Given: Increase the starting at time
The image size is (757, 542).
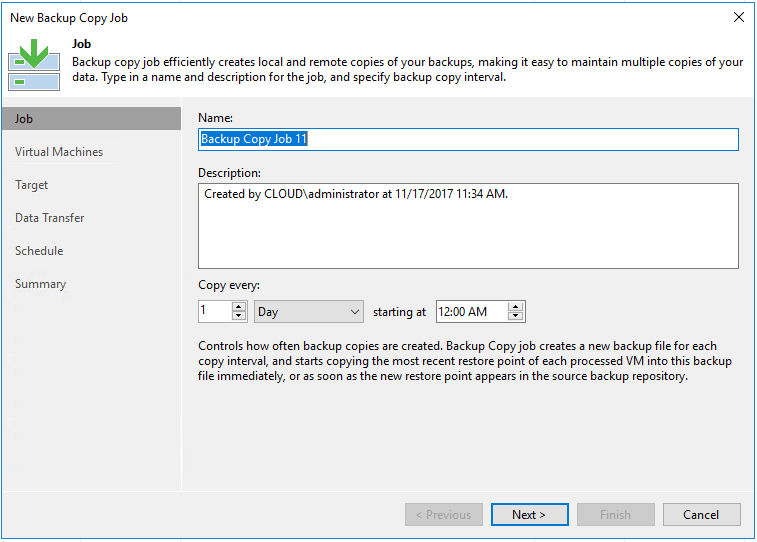Looking at the screenshot, I should [x=516, y=307].
